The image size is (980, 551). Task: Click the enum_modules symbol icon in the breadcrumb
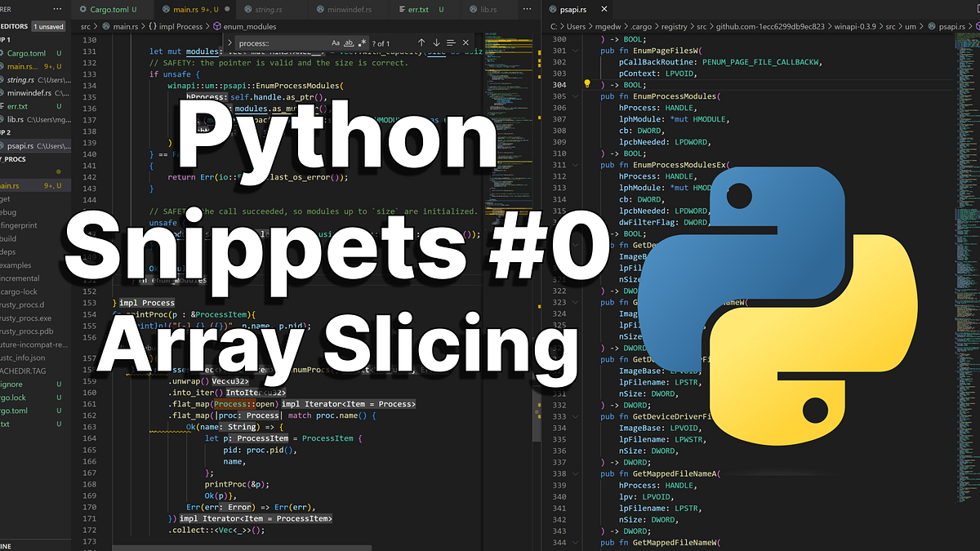point(216,26)
